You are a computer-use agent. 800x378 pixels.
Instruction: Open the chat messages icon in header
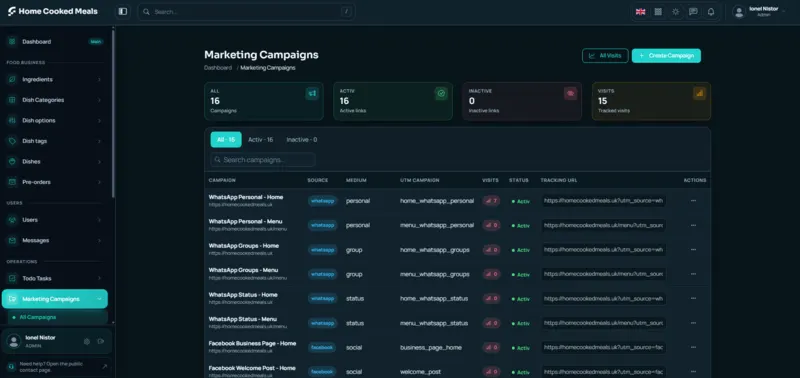pyautogui.click(x=693, y=12)
